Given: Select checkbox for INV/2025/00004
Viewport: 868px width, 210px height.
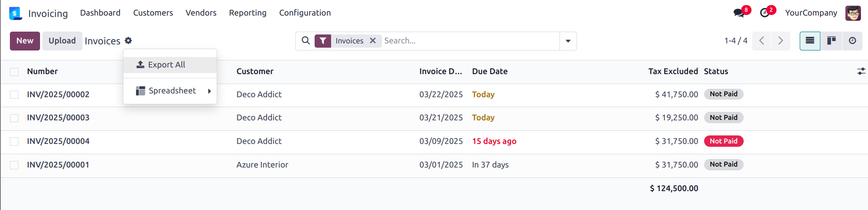Looking at the screenshot, I should point(14,142).
